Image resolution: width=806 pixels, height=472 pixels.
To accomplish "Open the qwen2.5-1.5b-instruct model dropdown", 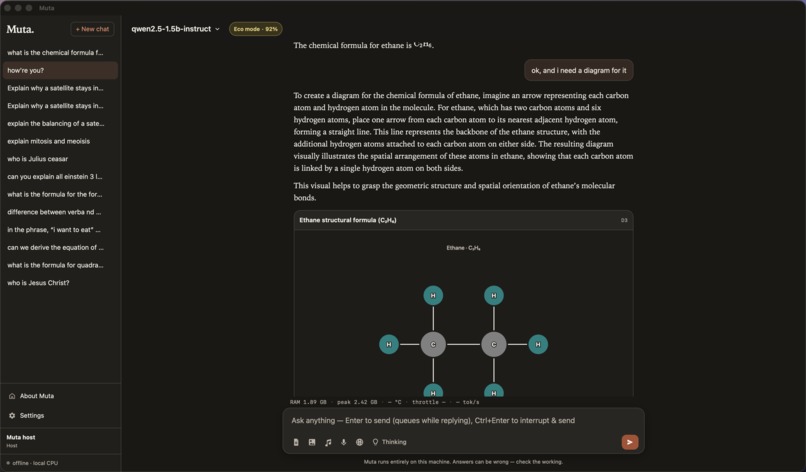I will 175,29.
